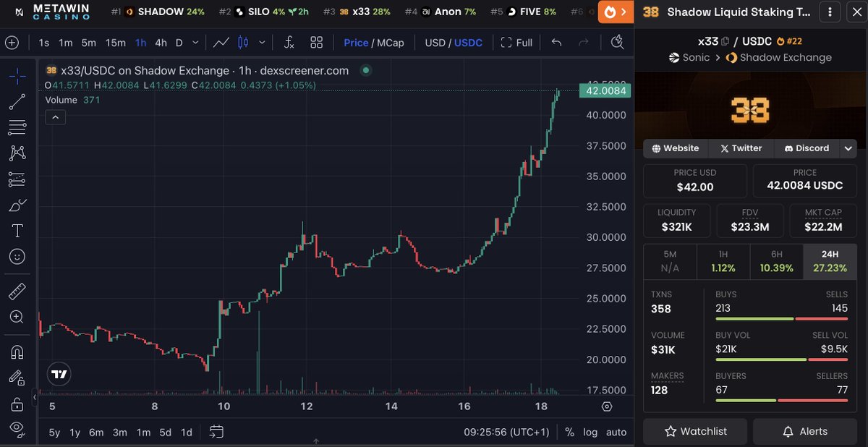Set chart range to 6m
The height and width of the screenshot is (447, 868).
[96, 432]
